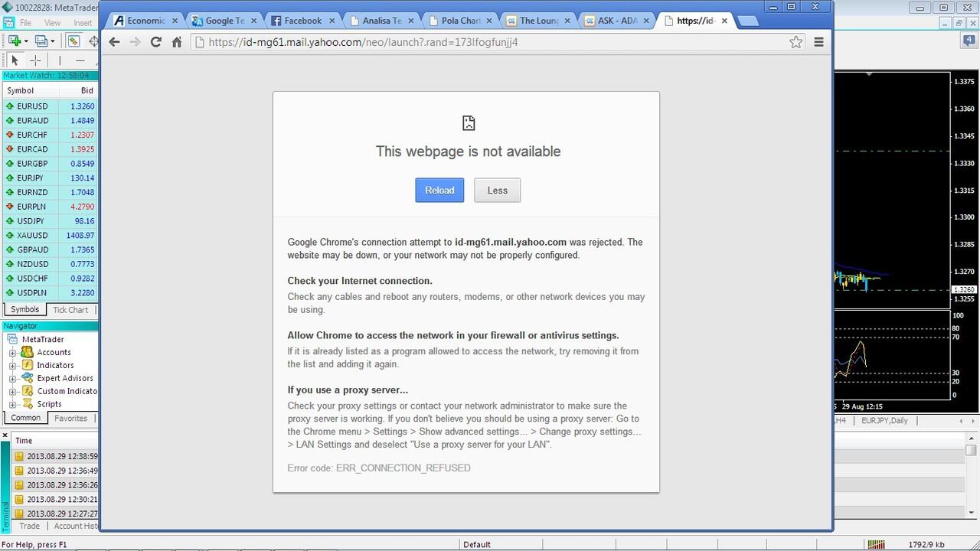
Task: Click the Accounts icon in Navigator
Action: click(27, 352)
